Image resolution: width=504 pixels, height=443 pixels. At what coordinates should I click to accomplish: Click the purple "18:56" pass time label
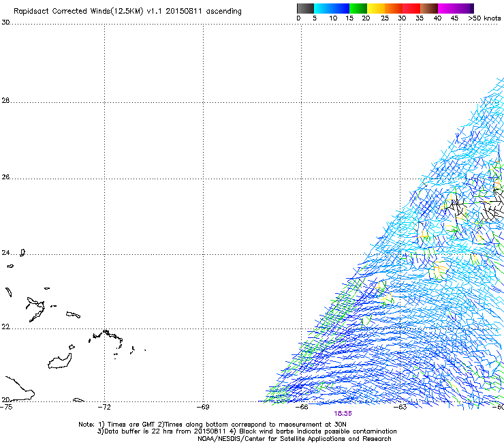coord(343,414)
